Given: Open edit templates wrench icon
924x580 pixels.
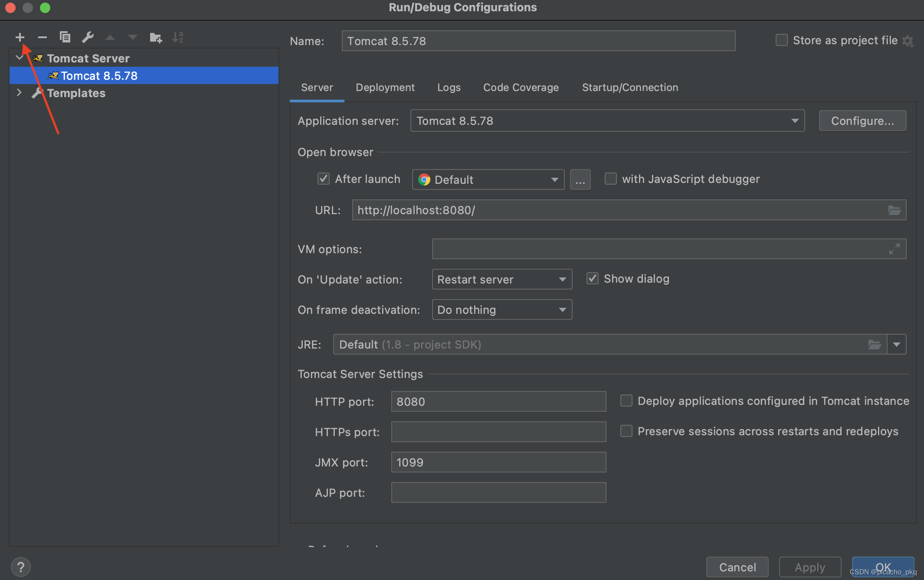Looking at the screenshot, I should pos(88,37).
